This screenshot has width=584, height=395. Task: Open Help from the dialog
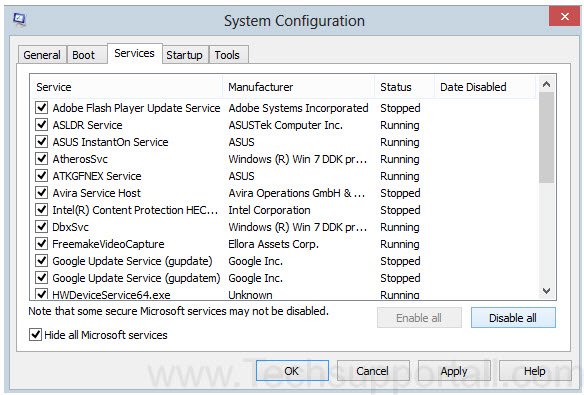(x=534, y=371)
